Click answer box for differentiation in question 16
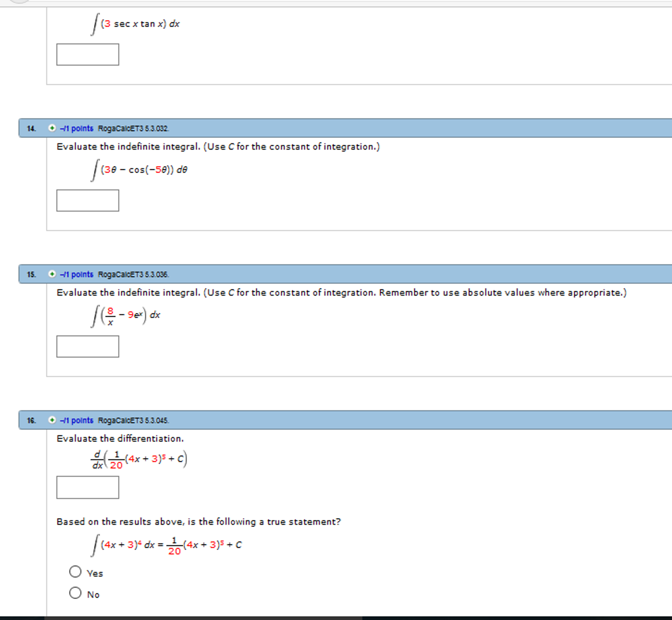This screenshot has width=672, height=620. coord(88,487)
